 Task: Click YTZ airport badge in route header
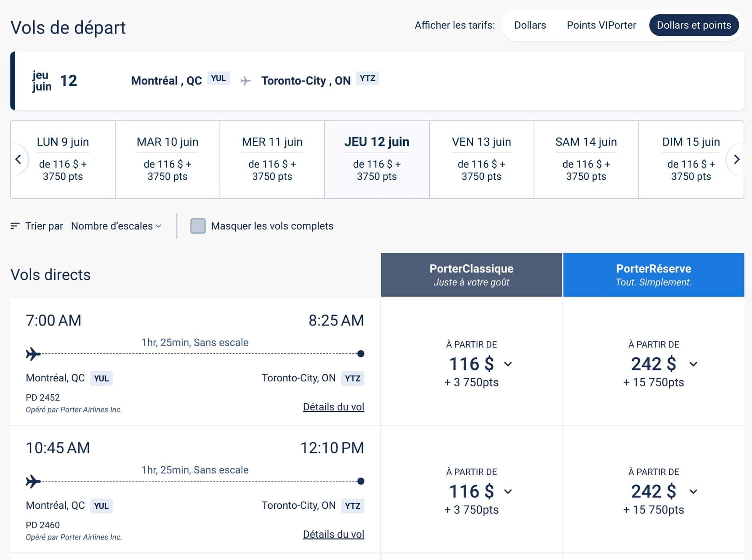367,78
